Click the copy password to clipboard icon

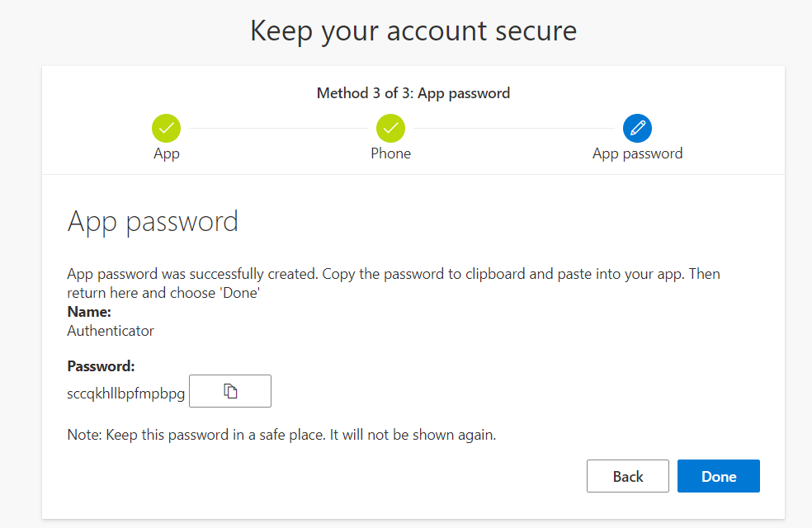[229, 390]
